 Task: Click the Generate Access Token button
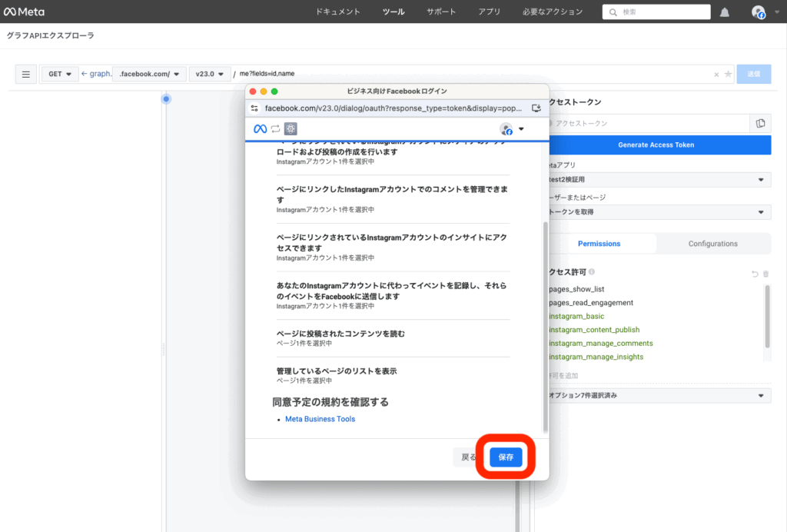[660, 145]
